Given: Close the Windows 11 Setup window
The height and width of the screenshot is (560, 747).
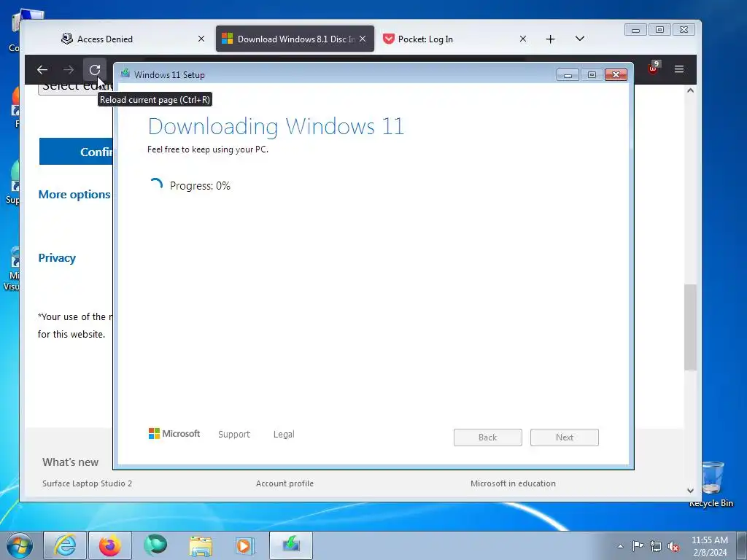Looking at the screenshot, I should tap(616, 75).
